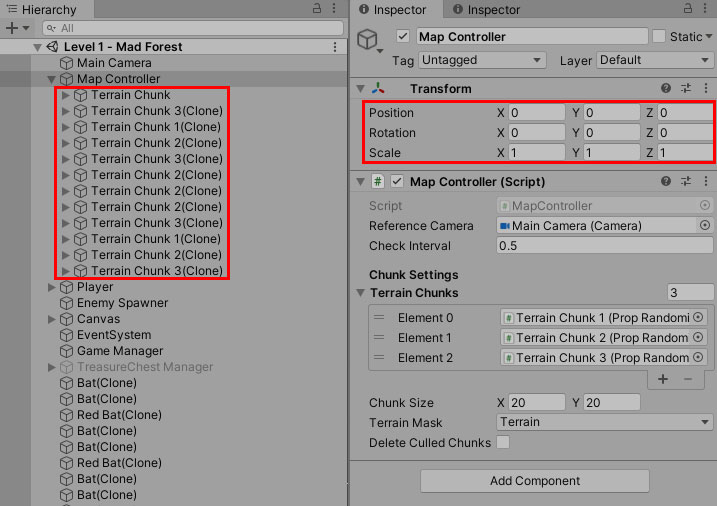Expand the Player object in hierarchy

tap(52, 287)
